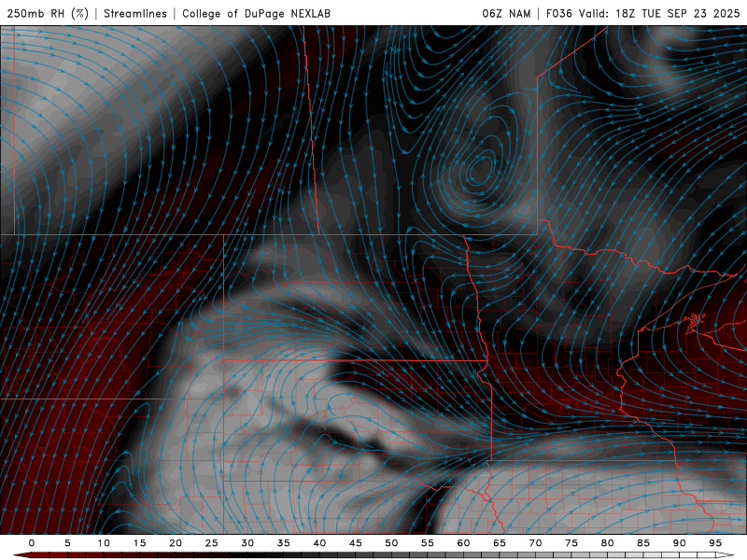Click the 'F036' forecast hour text
The image size is (747, 560).
(559, 13)
